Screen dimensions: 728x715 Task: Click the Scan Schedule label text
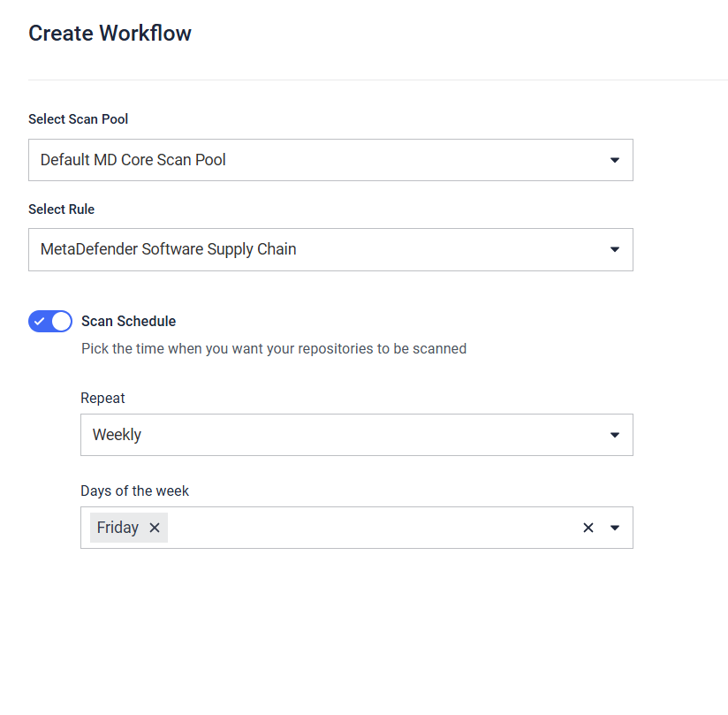click(129, 321)
